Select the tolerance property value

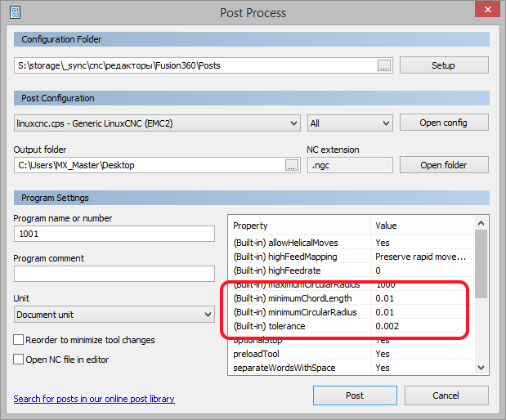click(420, 326)
